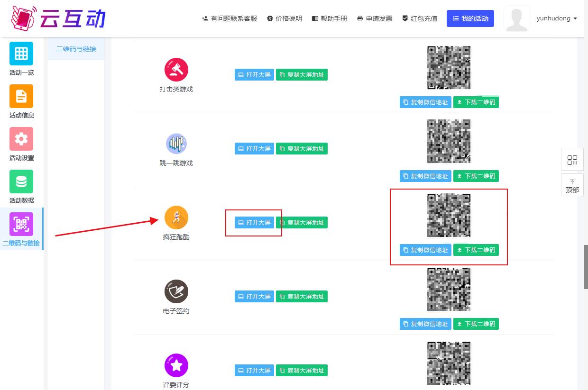Image resolution: width=588 pixels, height=390 pixels.
Task: Open the 活动一览 sidebar icon
Action: 21,54
